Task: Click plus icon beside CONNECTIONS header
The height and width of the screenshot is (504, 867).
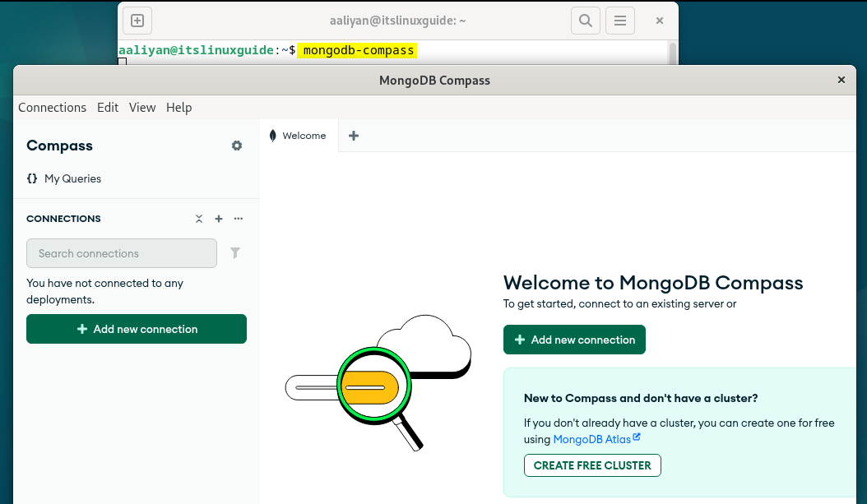Action: [x=219, y=219]
